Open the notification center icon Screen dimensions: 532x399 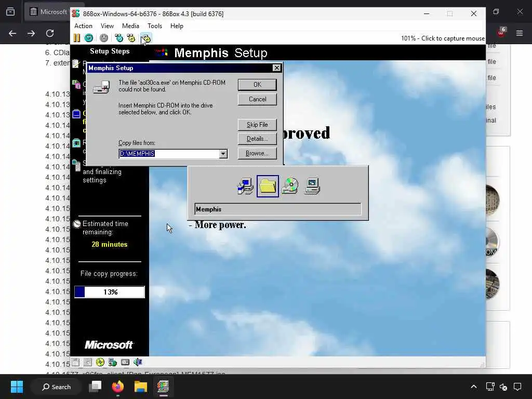517,387
